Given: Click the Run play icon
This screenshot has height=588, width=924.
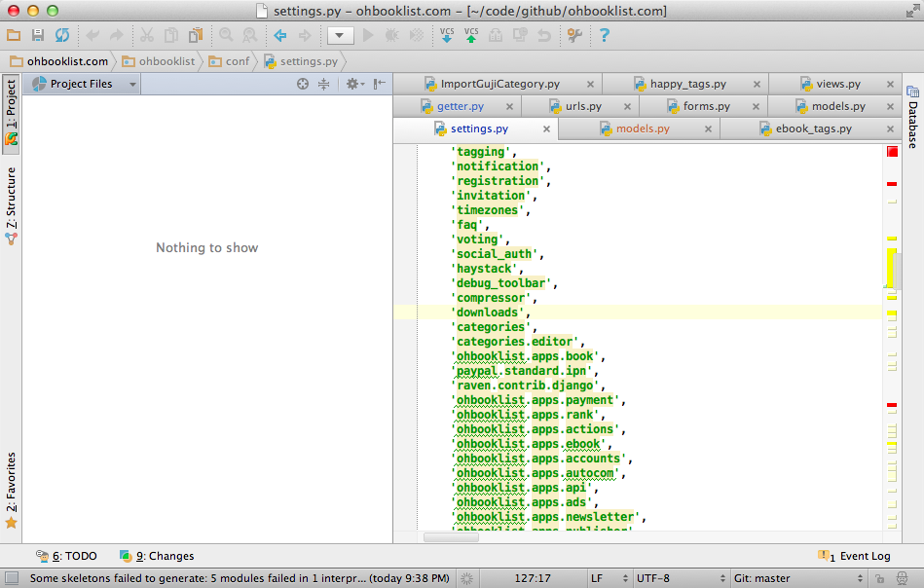Looking at the screenshot, I should [368, 35].
